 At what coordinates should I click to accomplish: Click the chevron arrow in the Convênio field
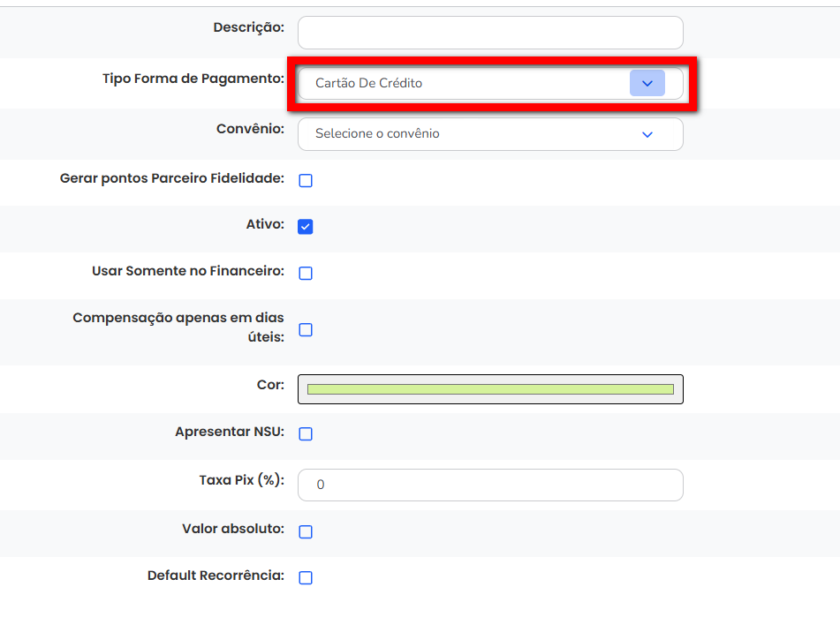[x=647, y=134]
